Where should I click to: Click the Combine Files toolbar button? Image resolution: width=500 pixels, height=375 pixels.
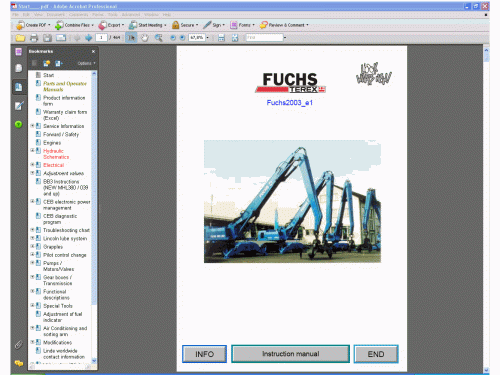[74, 25]
